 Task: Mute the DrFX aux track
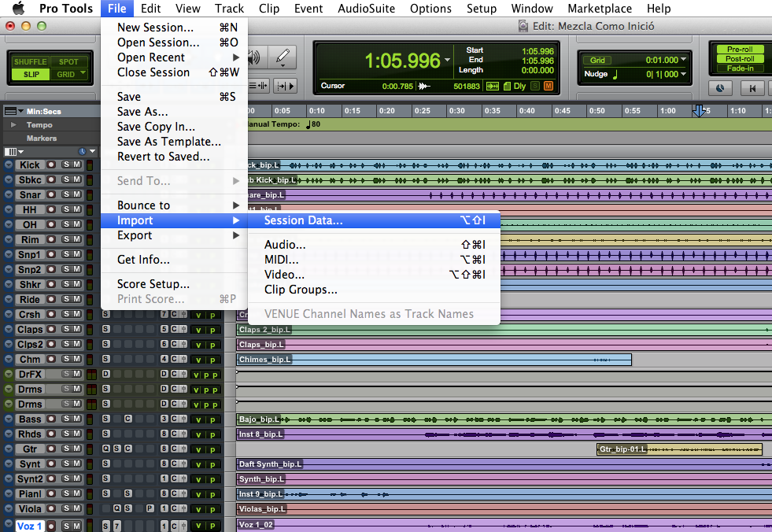(77, 374)
